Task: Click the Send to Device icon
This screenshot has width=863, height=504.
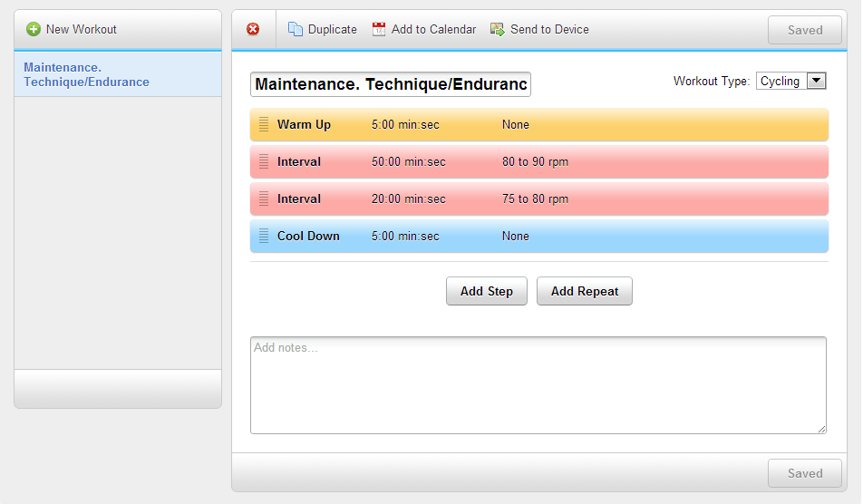Action: click(x=498, y=29)
